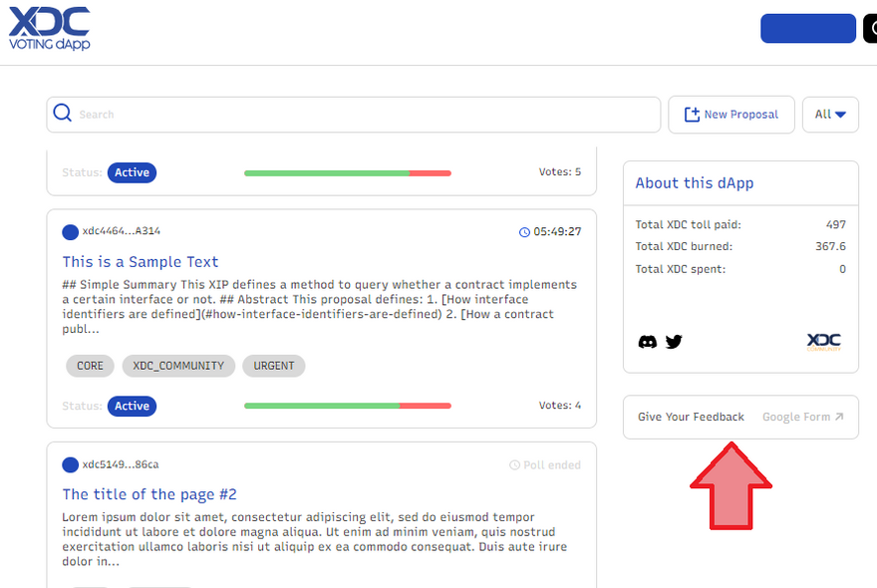
Task: Open the Google Form feedback link
Action: click(x=802, y=417)
